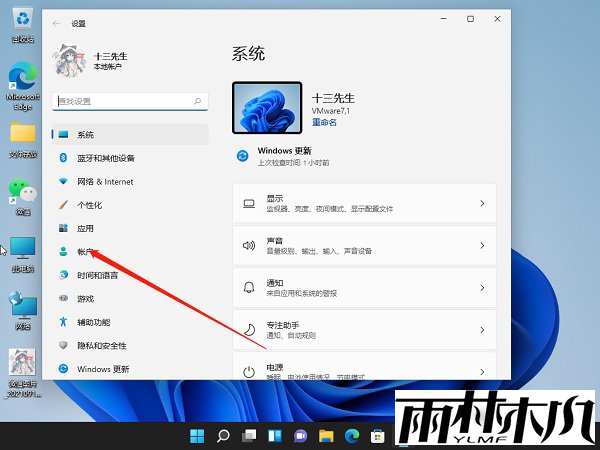Click the 查找设置 search box
Screen dimensions: 600x450
(130, 101)
